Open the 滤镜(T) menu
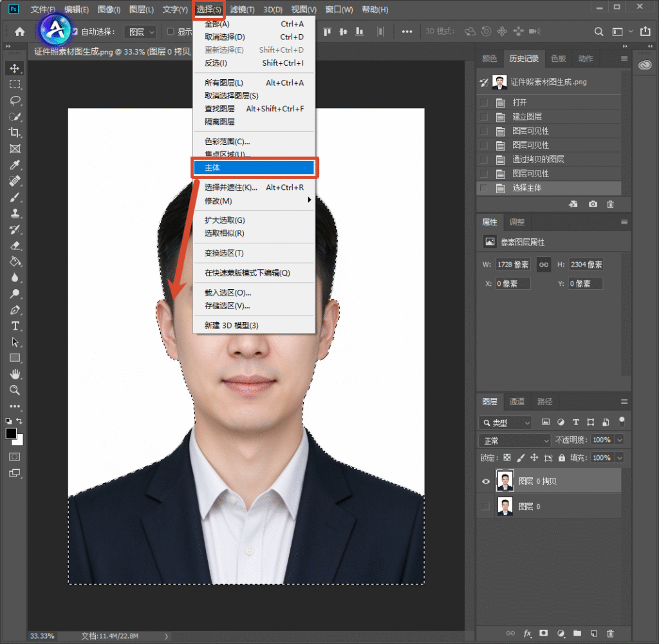 click(x=242, y=9)
